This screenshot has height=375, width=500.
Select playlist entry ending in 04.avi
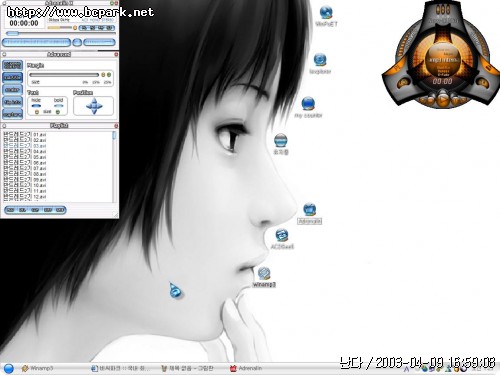25,151
